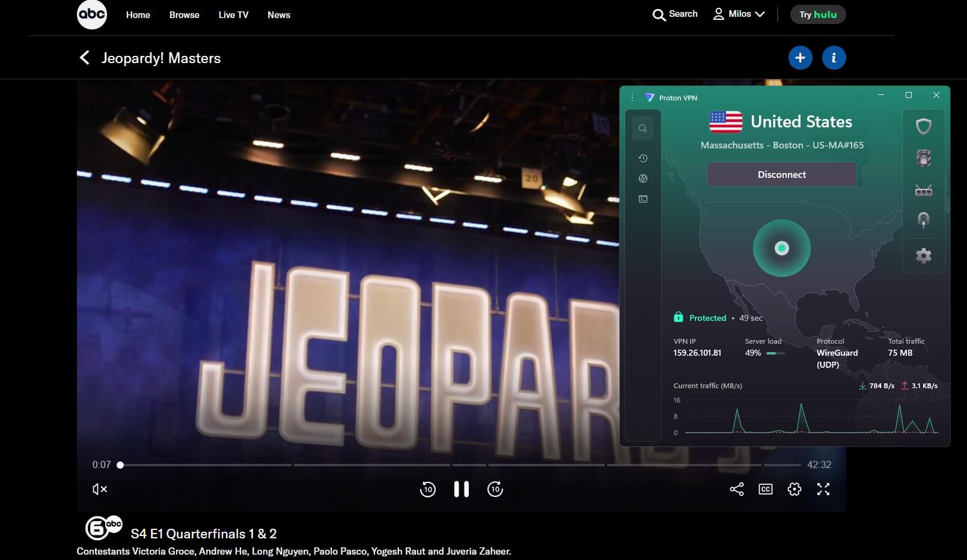Click the VPN IP 159.26.101.81
Viewport: 967px width, 560px height.
(x=697, y=353)
